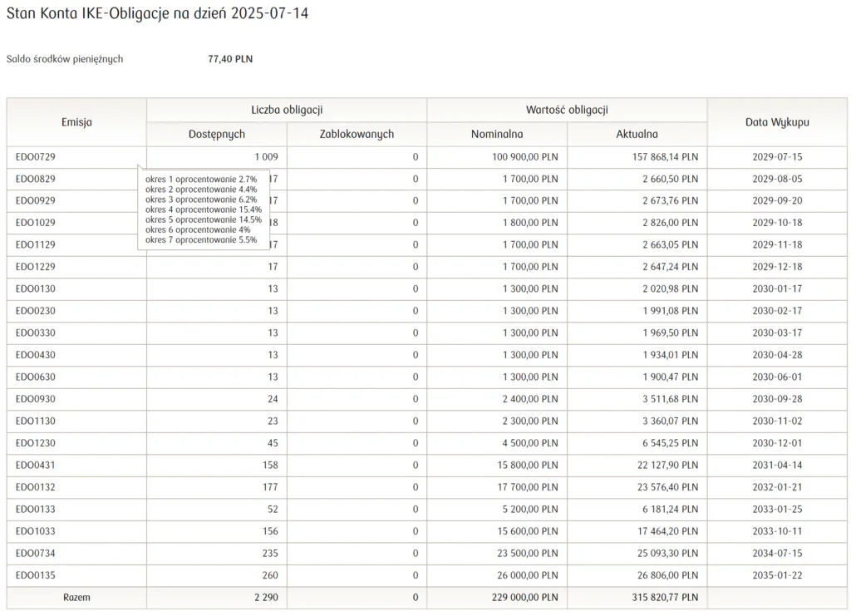The width and height of the screenshot is (851, 616).
Task: Click the EDO0729 emission name
Action: coord(36,157)
